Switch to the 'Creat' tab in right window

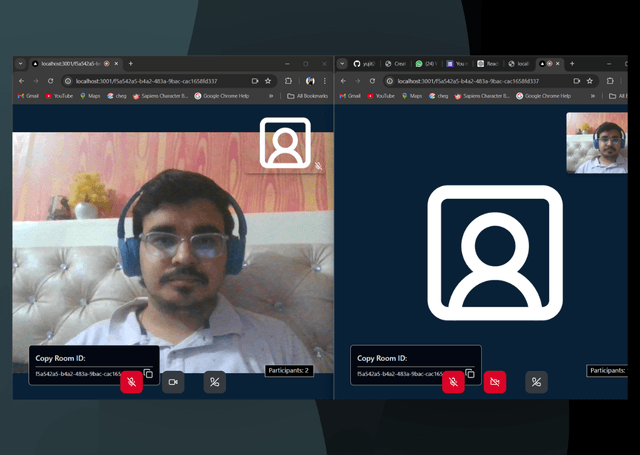coord(395,64)
